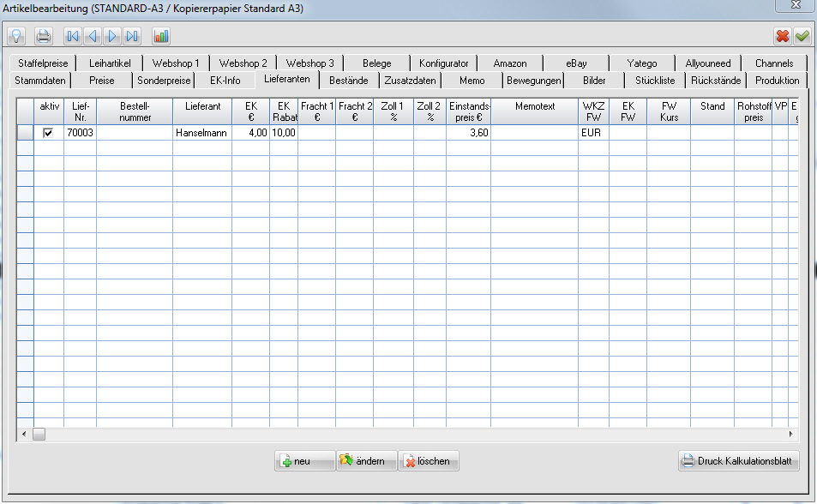The width and height of the screenshot is (817, 504).
Task: Jump to first record arrow
Action: [72, 36]
